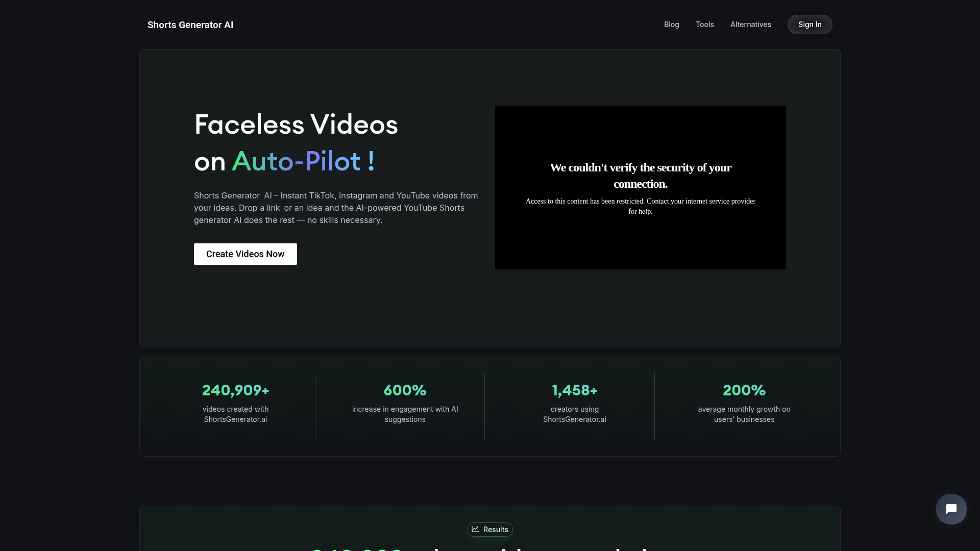Viewport: 980px width, 551px height.
Task: Open the Blog page
Action: click(x=671, y=24)
